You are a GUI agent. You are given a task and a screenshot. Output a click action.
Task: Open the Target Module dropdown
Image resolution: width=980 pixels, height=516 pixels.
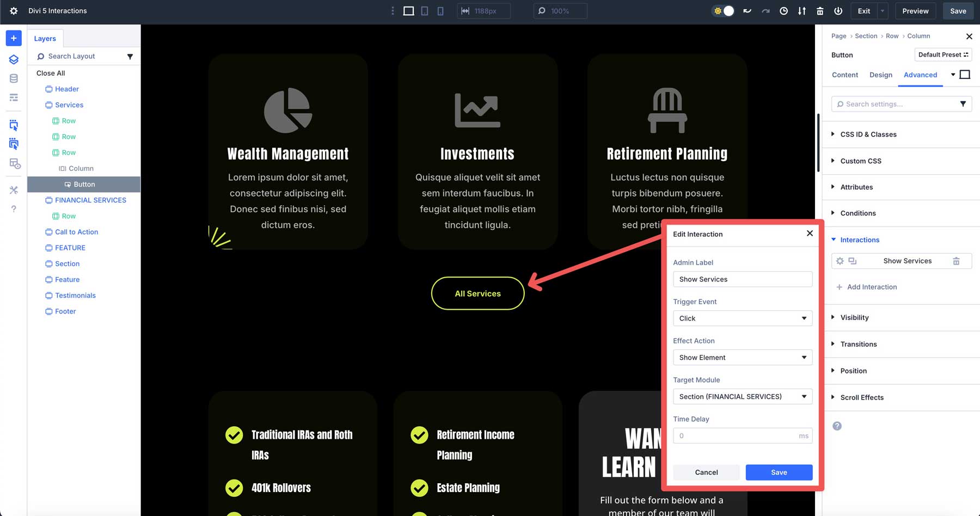point(743,396)
